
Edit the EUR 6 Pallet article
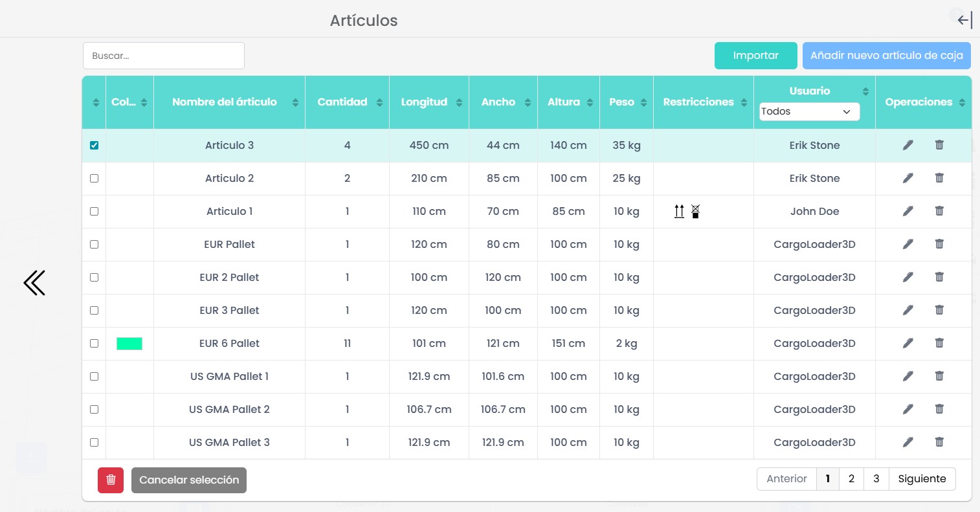[908, 343]
